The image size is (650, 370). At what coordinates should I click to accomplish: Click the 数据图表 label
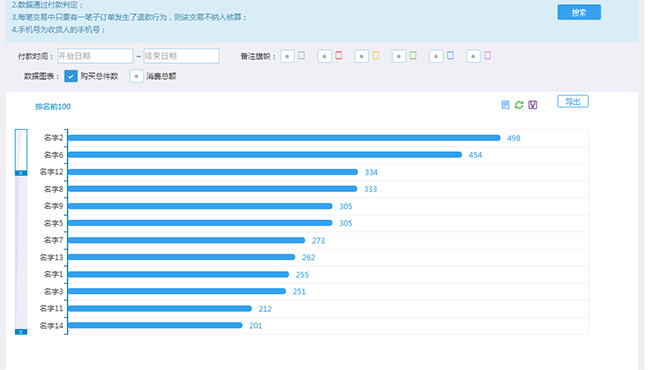[41, 76]
